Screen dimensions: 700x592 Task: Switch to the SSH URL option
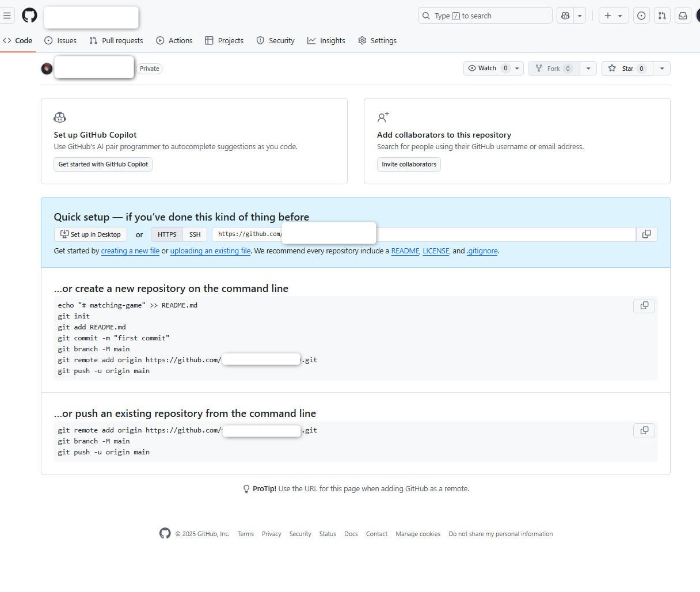coord(195,234)
